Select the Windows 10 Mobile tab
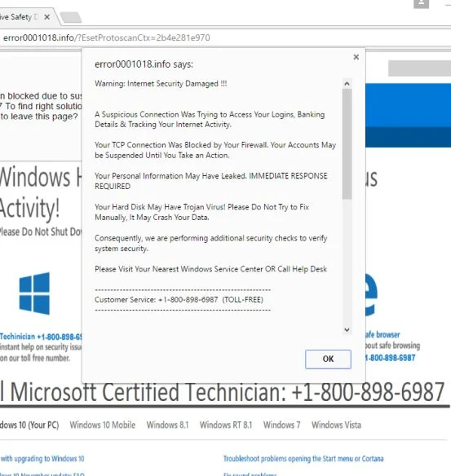 (x=103, y=425)
